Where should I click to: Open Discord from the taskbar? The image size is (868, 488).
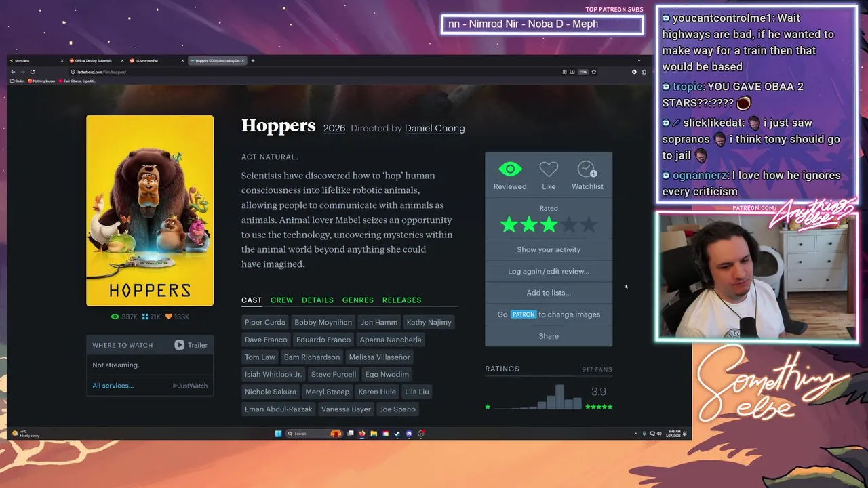409,434
